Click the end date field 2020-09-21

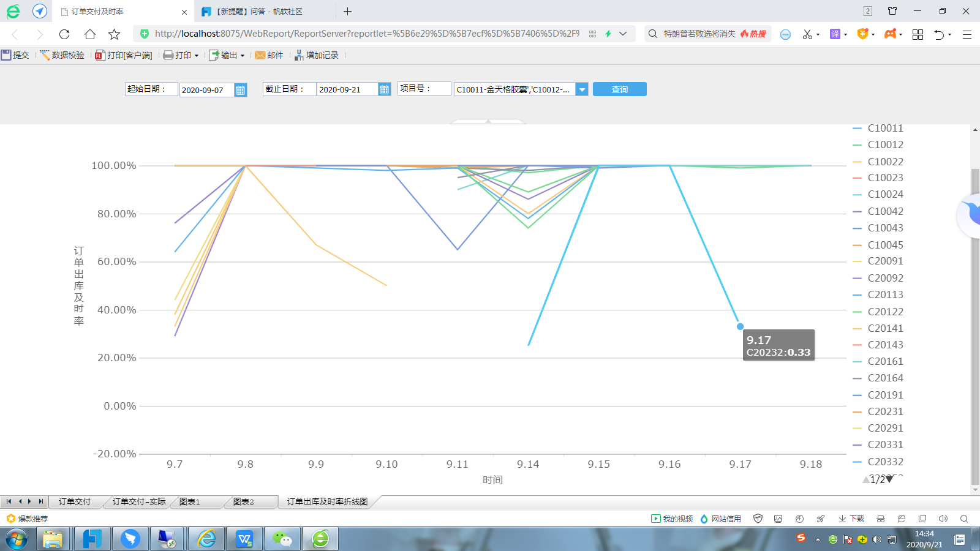(x=347, y=89)
